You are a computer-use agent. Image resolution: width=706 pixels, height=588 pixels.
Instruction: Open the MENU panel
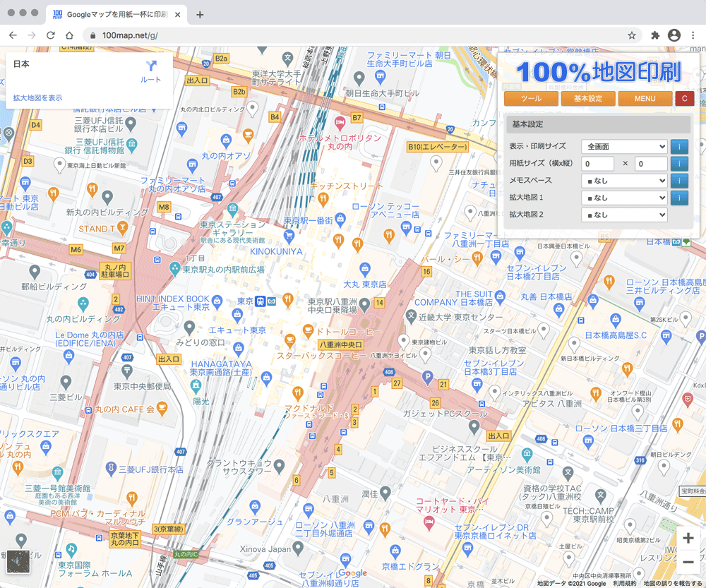[x=645, y=98]
